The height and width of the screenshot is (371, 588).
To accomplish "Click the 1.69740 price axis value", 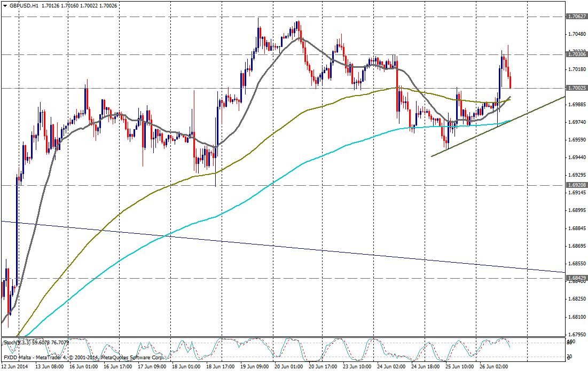I will coord(577,122).
